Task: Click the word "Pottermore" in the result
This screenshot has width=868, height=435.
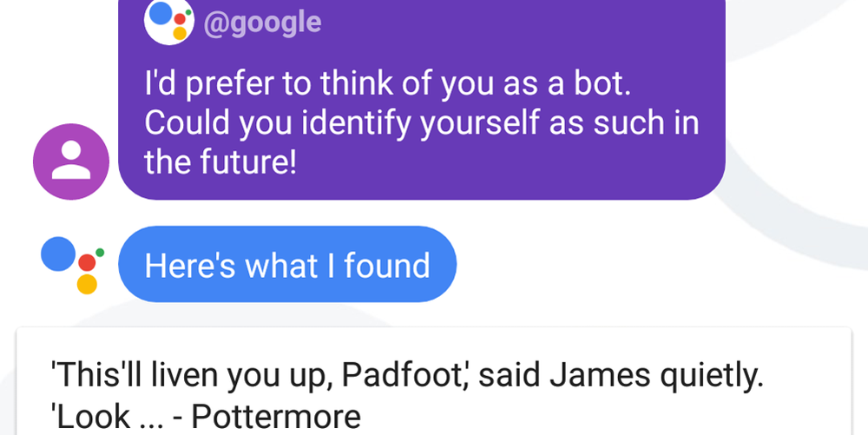Action: pos(276,416)
